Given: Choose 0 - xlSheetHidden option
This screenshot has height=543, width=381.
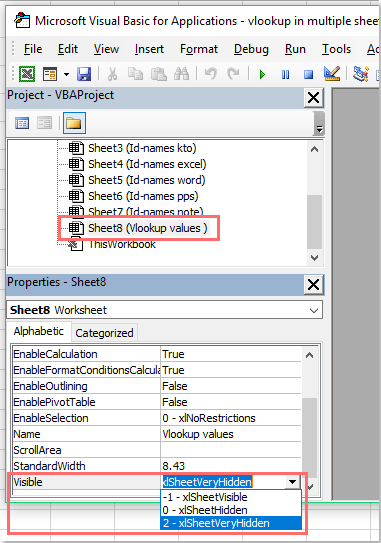Looking at the screenshot, I should 231,510.
